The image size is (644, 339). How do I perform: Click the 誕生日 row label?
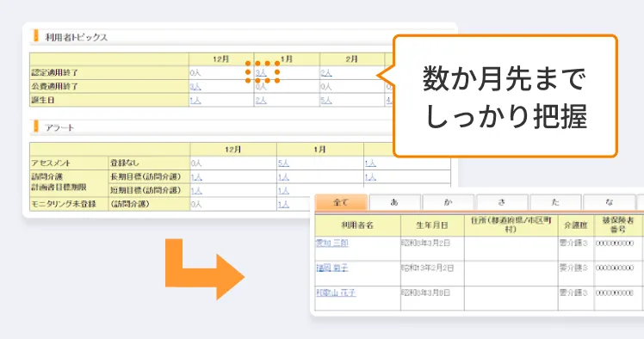[x=43, y=100]
